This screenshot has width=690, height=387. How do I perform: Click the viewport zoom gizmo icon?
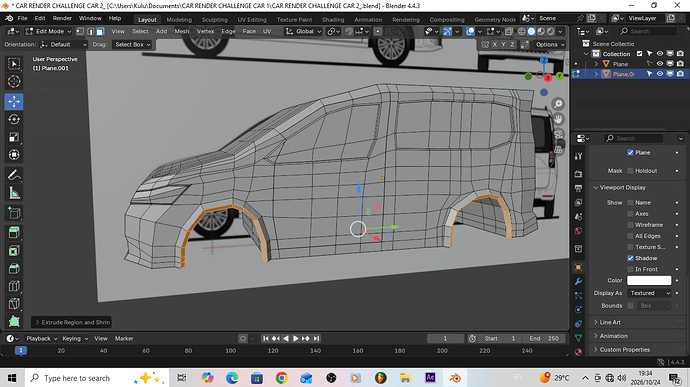[x=558, y=104]
